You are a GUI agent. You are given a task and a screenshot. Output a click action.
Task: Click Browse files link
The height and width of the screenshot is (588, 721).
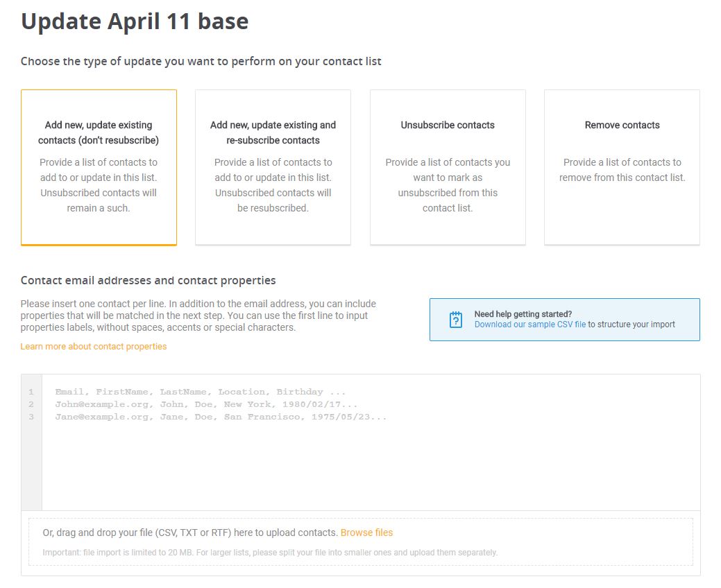tap(366, 533)
